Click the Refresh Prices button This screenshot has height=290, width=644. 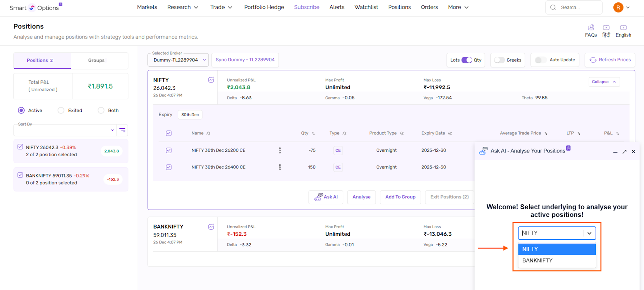tap(610, 60)
